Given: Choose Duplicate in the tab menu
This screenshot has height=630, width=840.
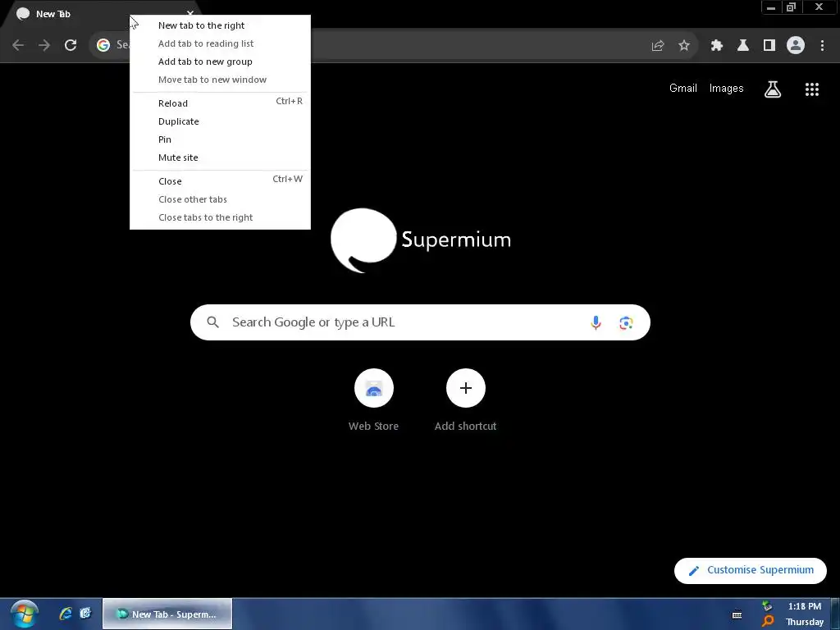Looking at the screenshot, I should pyautogui.click(x=220, y=121).
